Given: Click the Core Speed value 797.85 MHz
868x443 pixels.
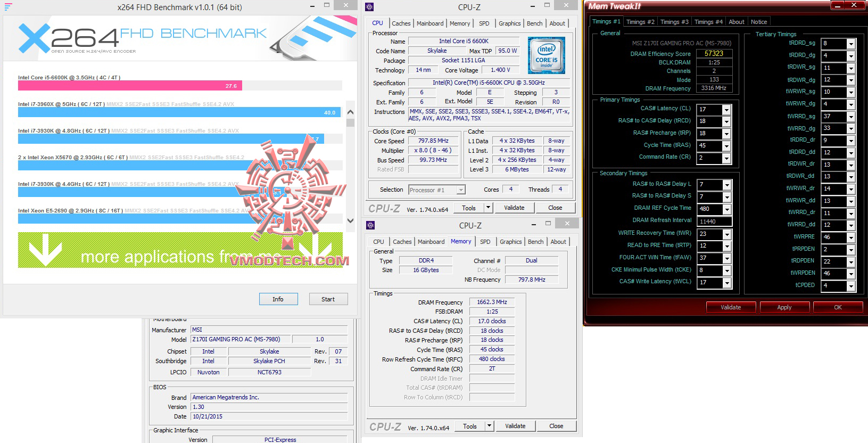Looking at the screenshot, I should 433,141.
